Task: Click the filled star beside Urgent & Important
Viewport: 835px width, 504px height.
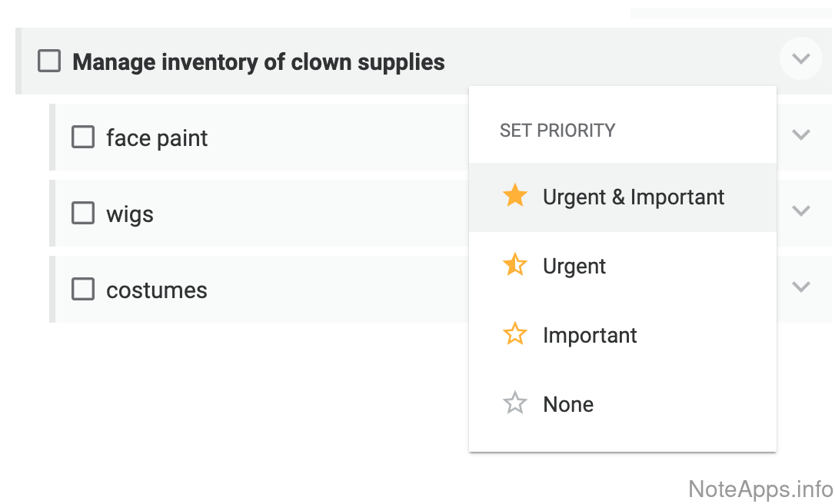Action: [x=514, y=196]
